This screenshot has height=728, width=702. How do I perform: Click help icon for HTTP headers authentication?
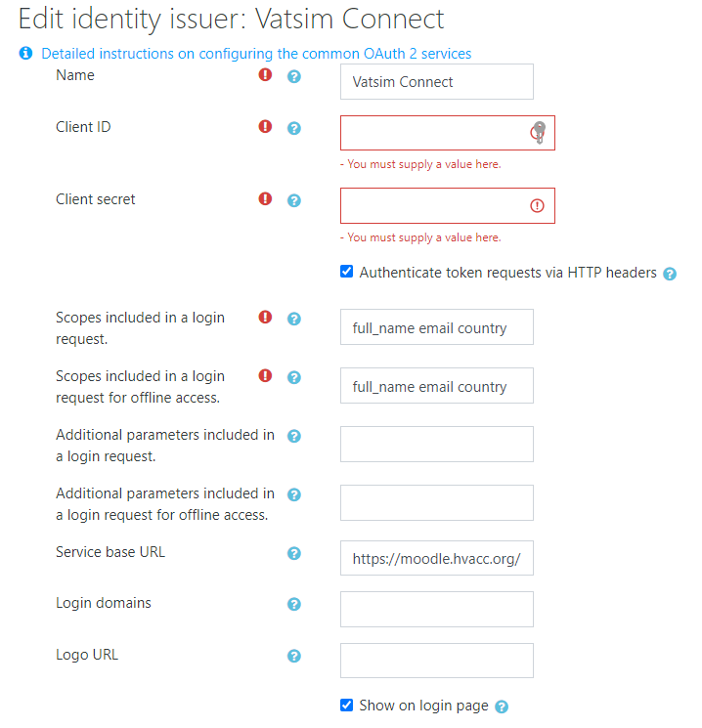click(x=670, y=274)
